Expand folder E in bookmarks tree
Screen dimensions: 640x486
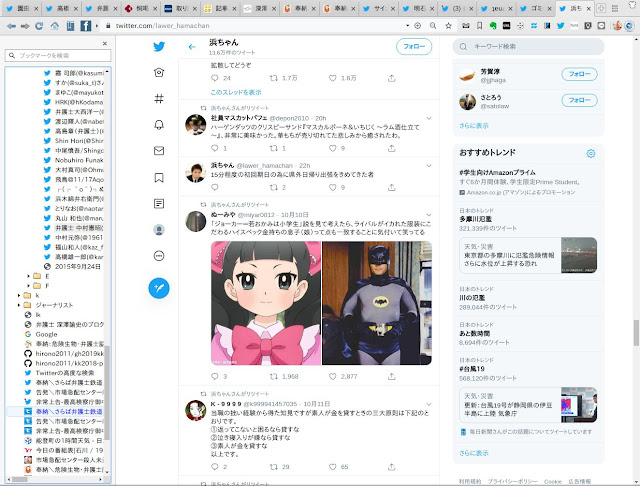click(29, 276)
